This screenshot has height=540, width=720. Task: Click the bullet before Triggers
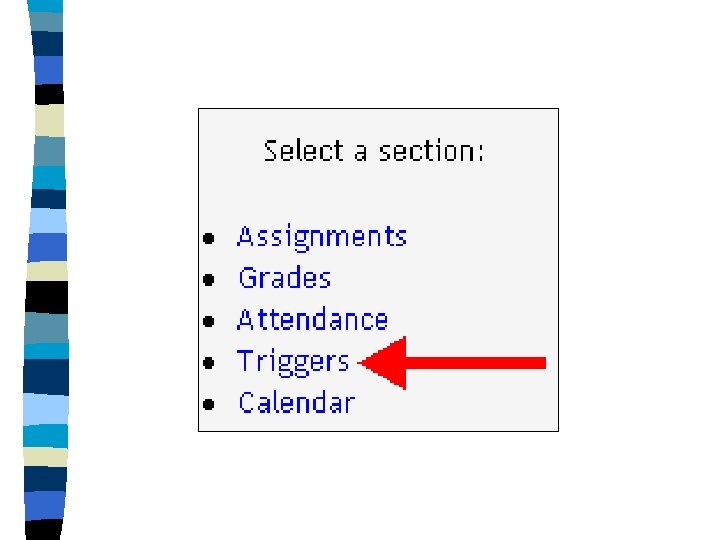(208, 363)
